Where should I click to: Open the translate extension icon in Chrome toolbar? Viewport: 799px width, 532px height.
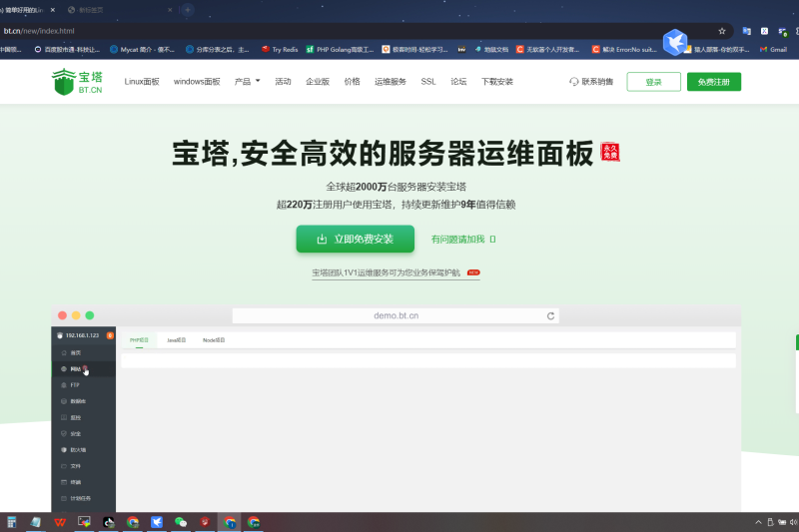(746, 31)
